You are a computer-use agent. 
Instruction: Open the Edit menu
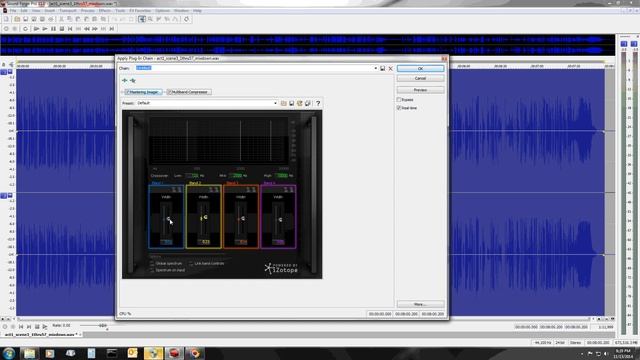click(x=24, y=11)
